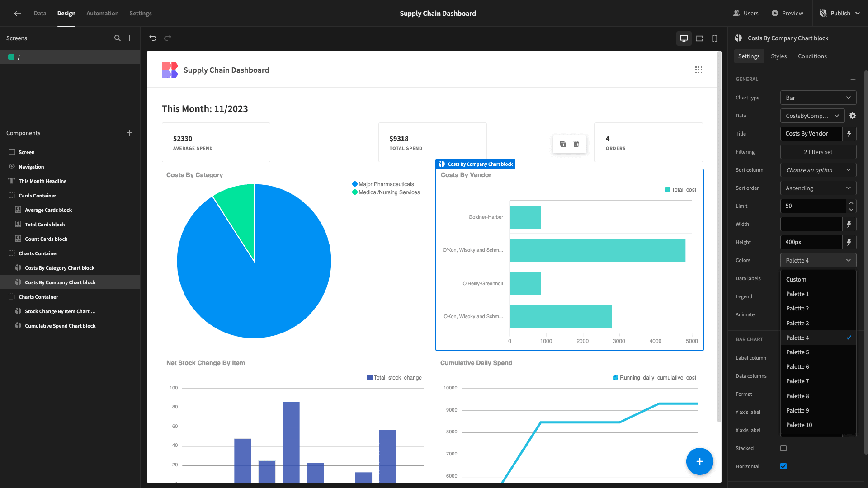Click the delete block icon

point(576,144)
